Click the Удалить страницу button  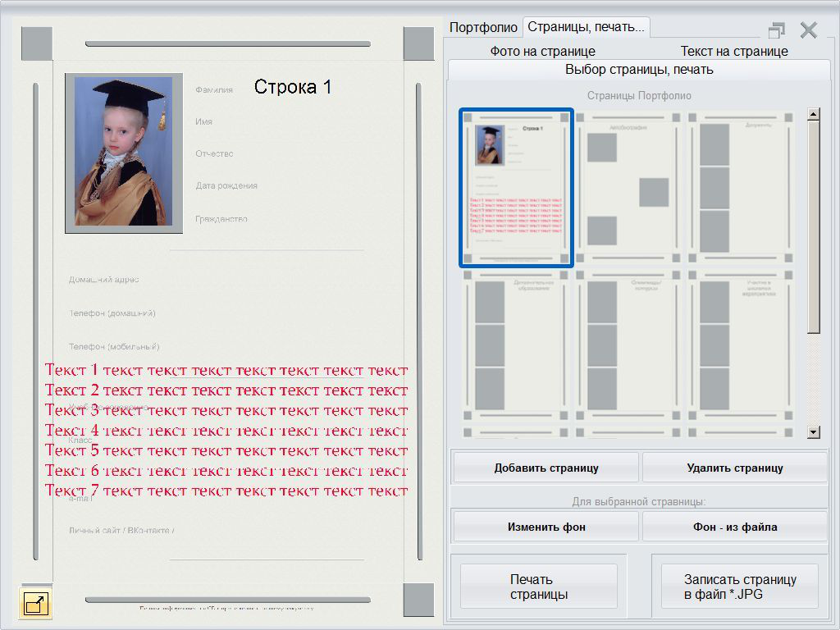[734, 468]
